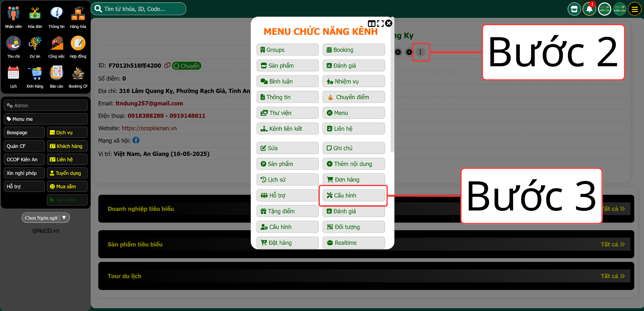Click the Hàng hóa boxes icon
Viewport: 644px width, 311px height.
pos(78,14)
